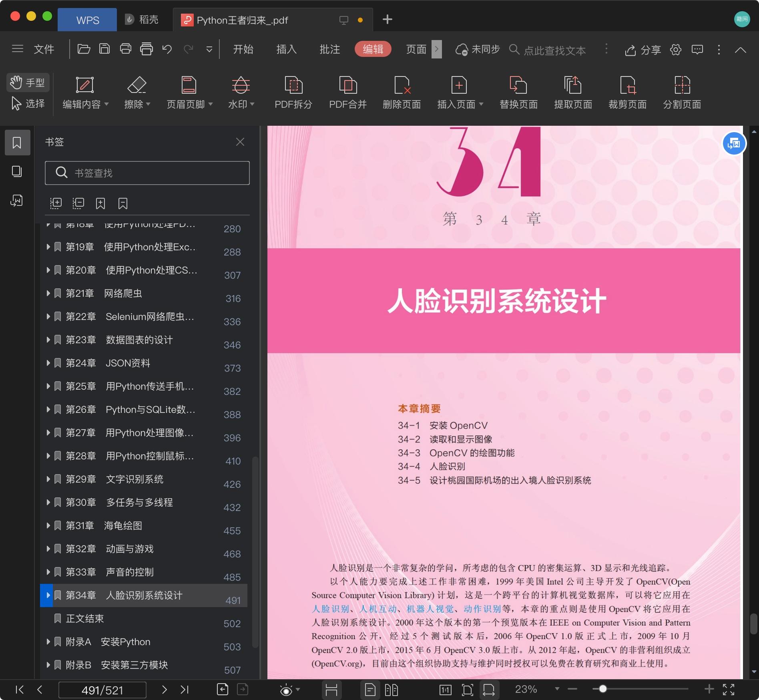
Task: Select the PDF拆分 split tool
Action: coord(293,93)
